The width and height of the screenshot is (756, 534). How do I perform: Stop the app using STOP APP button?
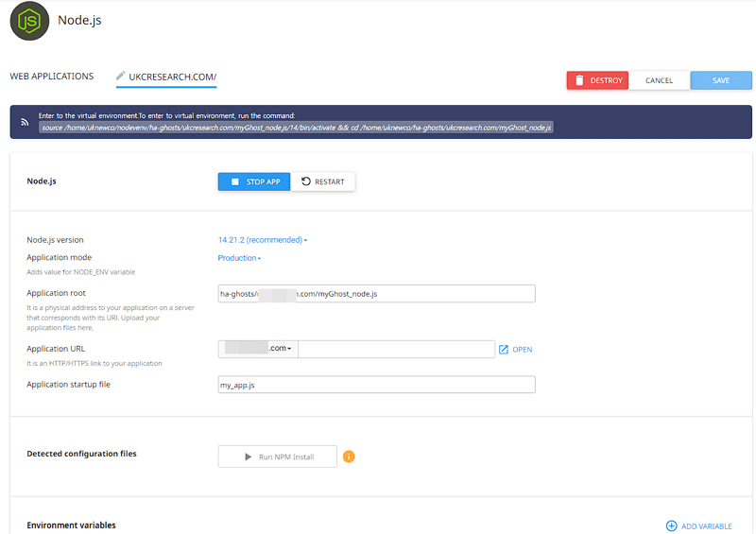point(254,181)
